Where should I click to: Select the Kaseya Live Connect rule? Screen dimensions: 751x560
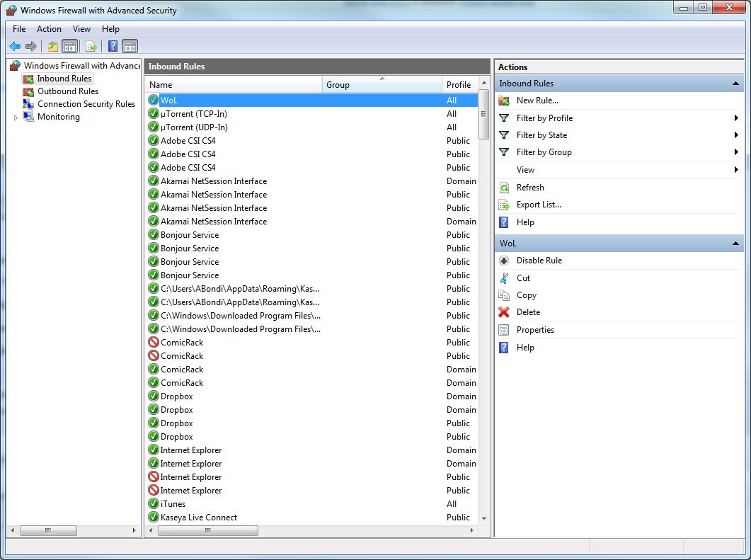pyautogui.click(x=311, y=517)
